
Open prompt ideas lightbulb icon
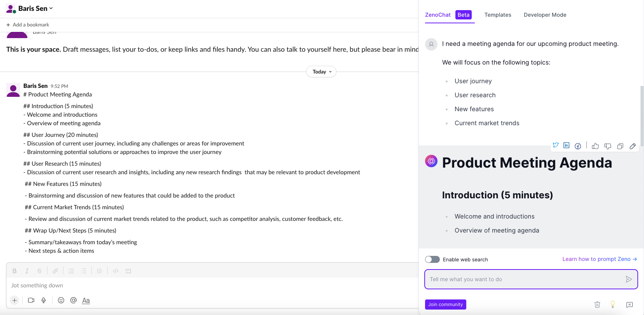click(x=612, y=304)
